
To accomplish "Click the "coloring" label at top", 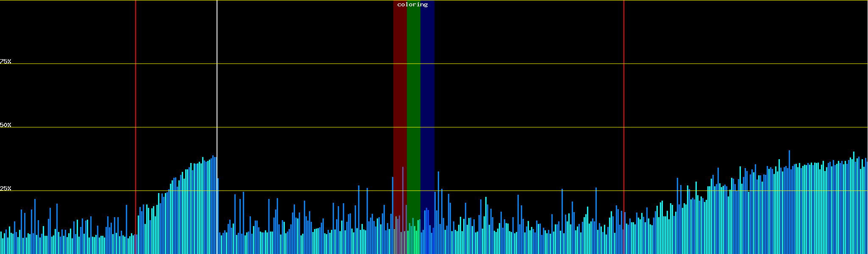I will 412,5.
